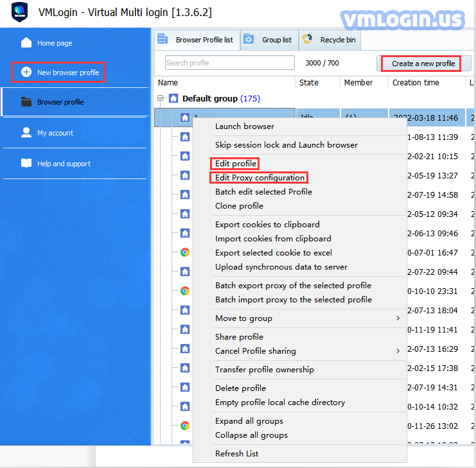Click the profile icon in the 1-08-13 11:39 row
Screen dimensions: 476x468
185,137
